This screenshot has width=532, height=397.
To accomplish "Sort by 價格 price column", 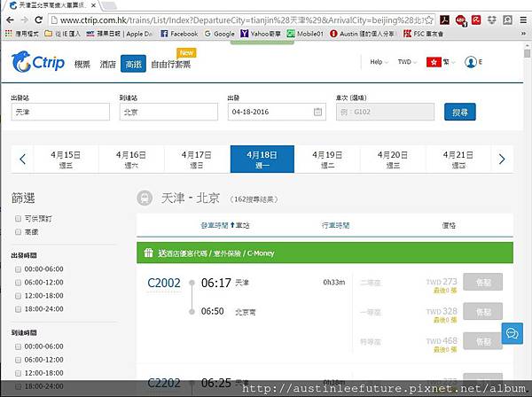I will pyautogui.click(x=449, y=225).
